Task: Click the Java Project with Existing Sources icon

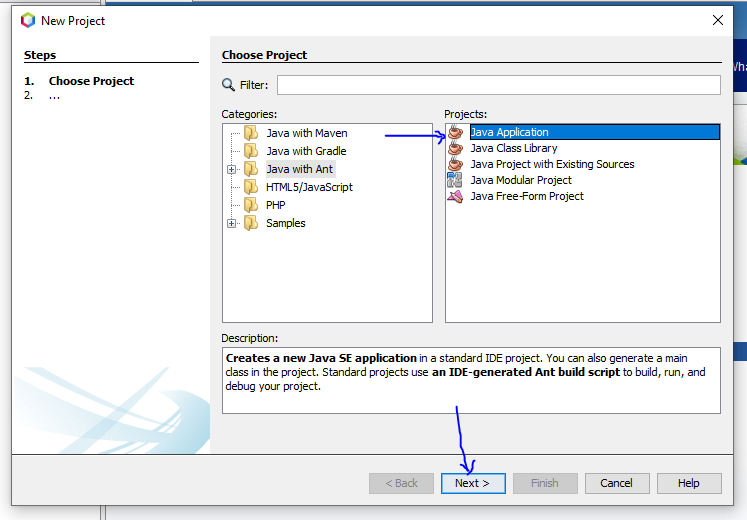Action: tap(455, 164)
